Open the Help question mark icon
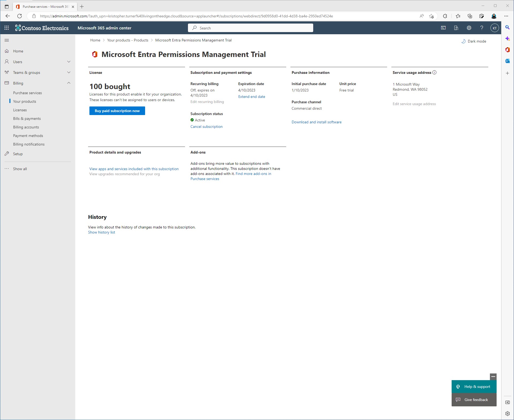Viewport: 514px width, 420px height. pyautogui.click(x=482, y=28)
